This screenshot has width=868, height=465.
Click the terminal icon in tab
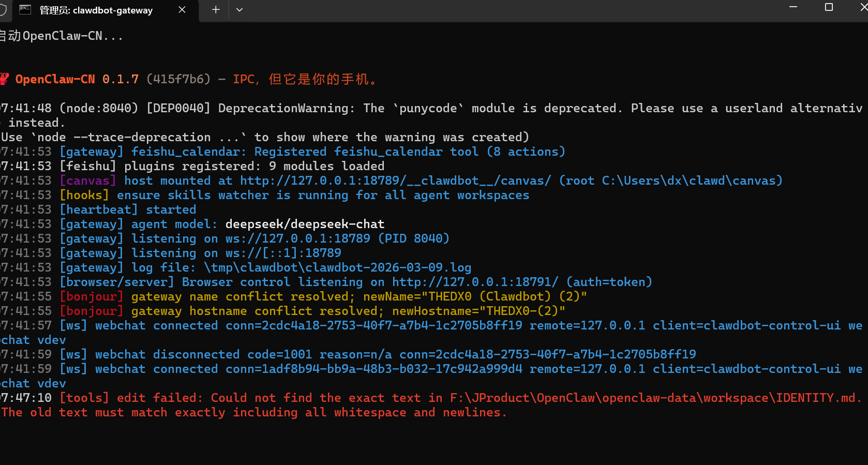[x=25, y=10]
